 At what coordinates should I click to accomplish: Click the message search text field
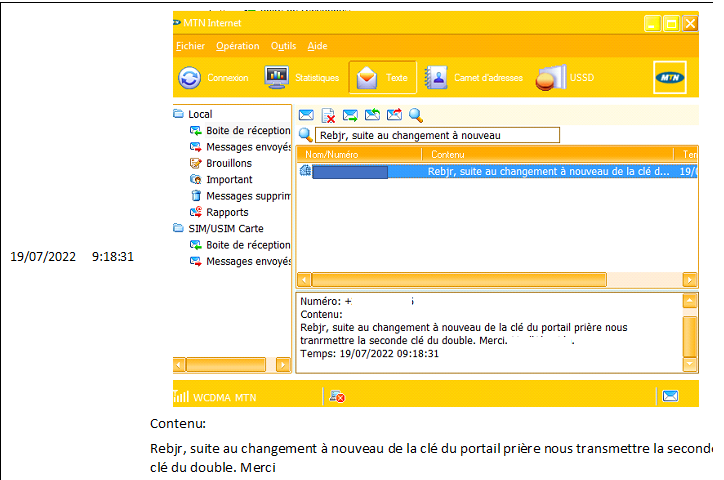(437, 135)
